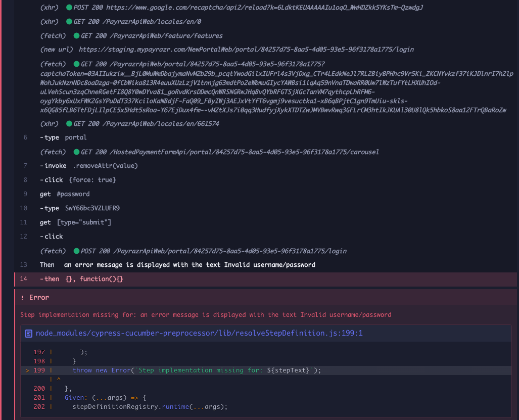Expand the long captchaToken fetch request details
This screenshot has width=519, height=420.
[202, 64]
